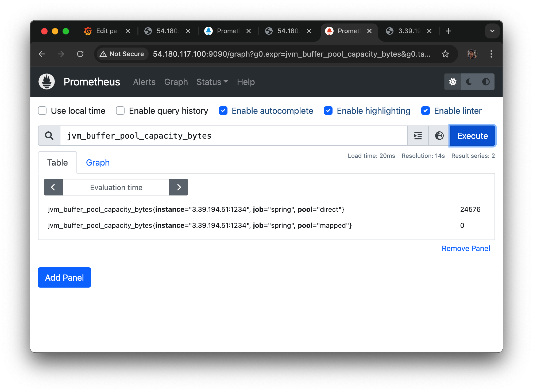Click the Remove Panel link
This screenshot has width=533, height=392.
466,248
